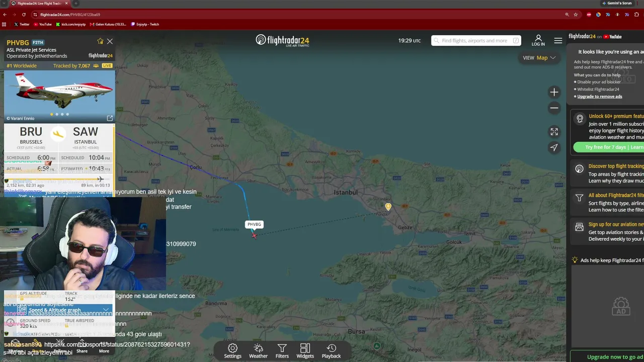Open a new browser tab
This screenshot has width=644, height=362.
(x=76, y=4)
